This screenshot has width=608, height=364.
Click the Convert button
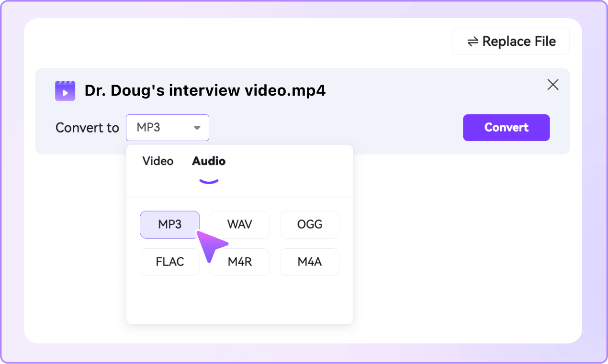coord(506,127)
